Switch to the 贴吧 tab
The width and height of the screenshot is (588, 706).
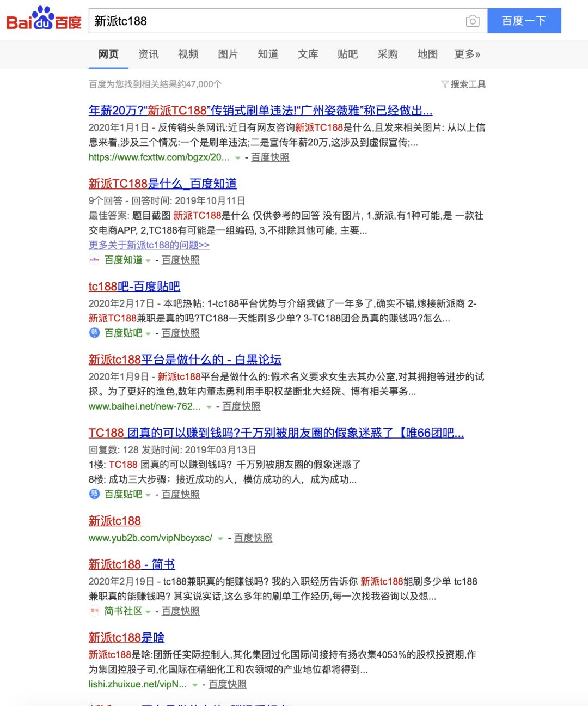point(348,54)
